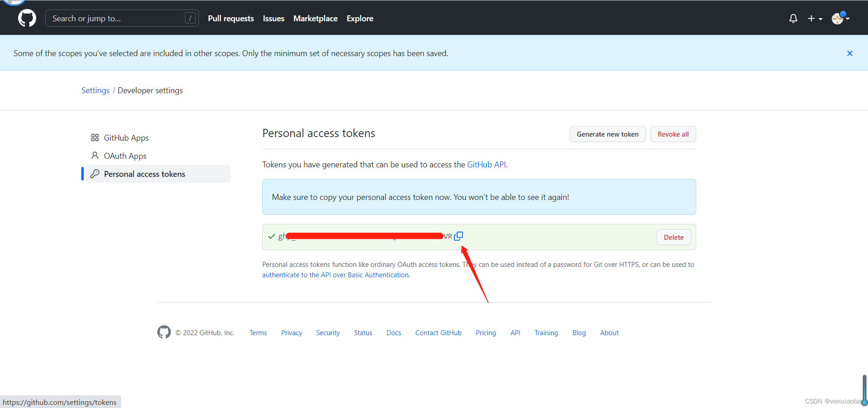Click the Settings breadcrumb link

[x=95, y=90]
